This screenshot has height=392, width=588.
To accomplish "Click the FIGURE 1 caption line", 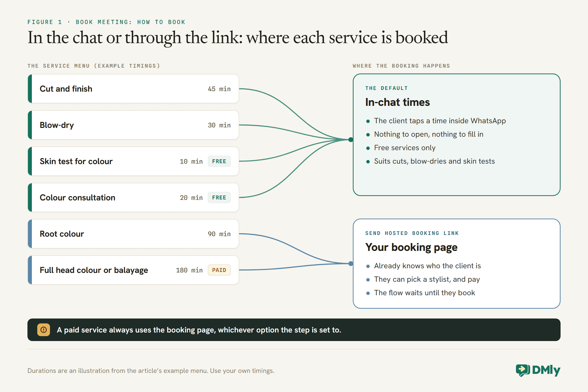I will (x=106, y=22).
